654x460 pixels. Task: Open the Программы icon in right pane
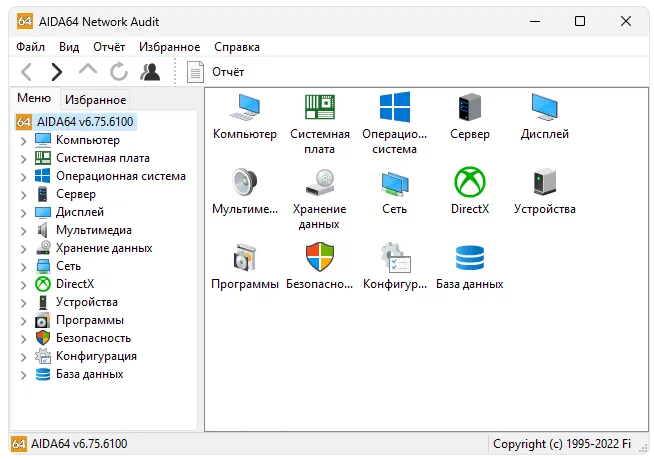tap(245, 257)
